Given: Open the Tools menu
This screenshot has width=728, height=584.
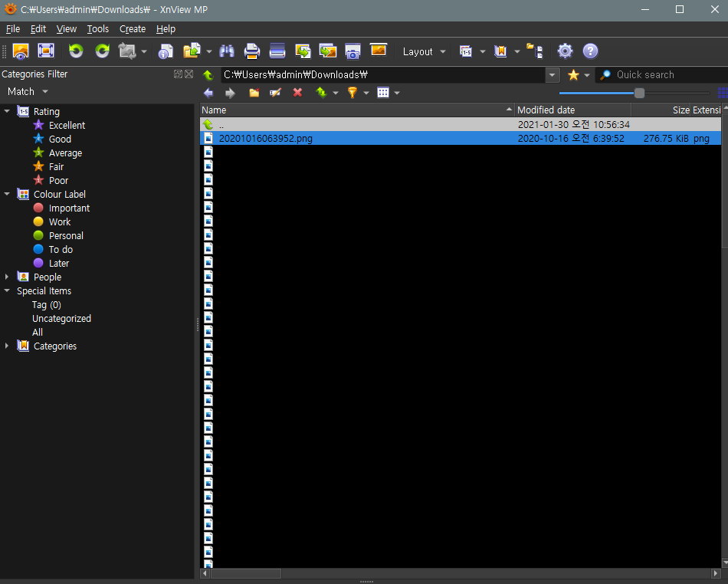Looking at the screenshot, I should tap(98, 29).
